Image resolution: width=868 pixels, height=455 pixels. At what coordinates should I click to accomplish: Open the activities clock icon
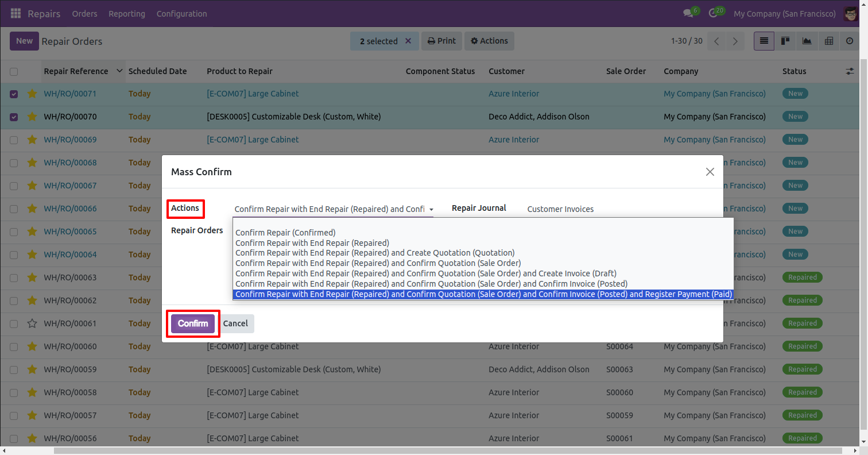point(714,13)
